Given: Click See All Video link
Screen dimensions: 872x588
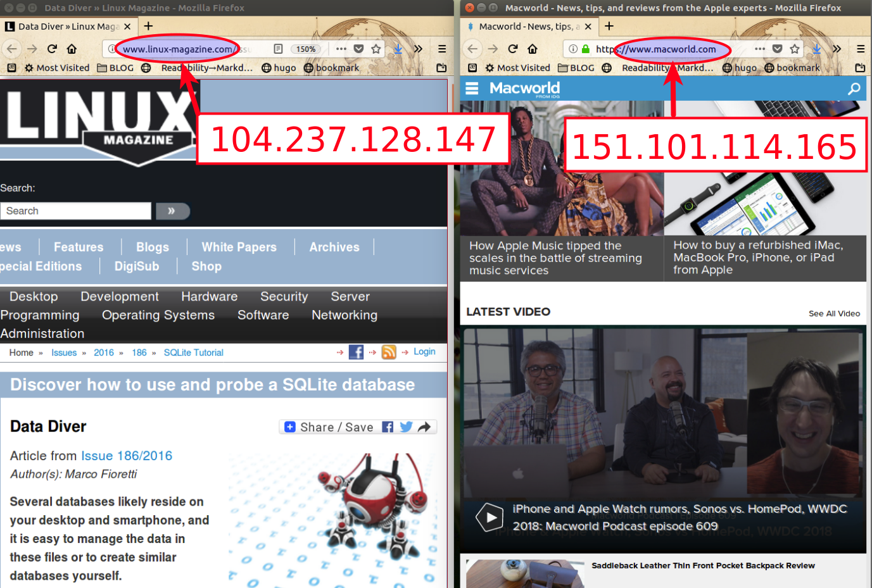Looking at the screenshot, I should [x=834, y=313].
